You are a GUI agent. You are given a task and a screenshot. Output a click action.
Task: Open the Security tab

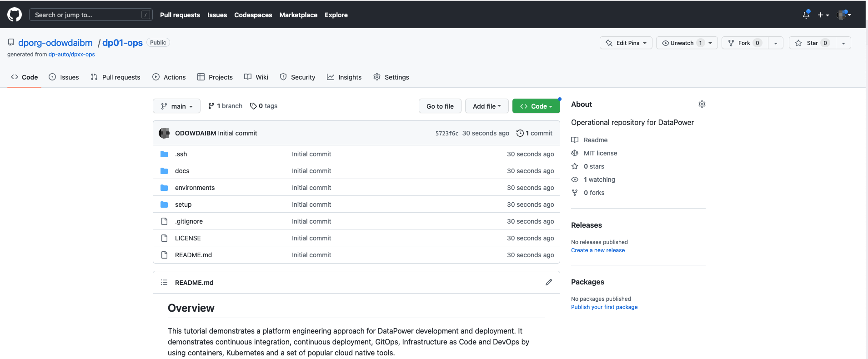297,77
